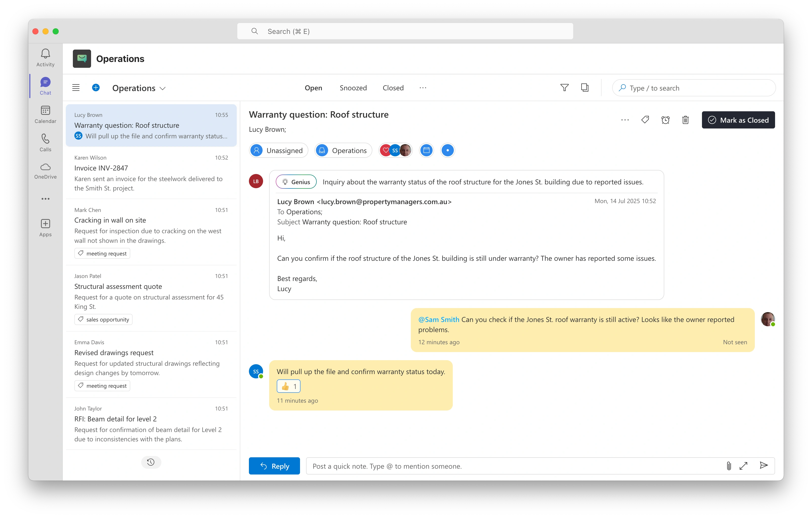Image resolution: width=812 pixels, height=518 pixels.
Task: Click the Reply button
Action: tap(274, 466)
